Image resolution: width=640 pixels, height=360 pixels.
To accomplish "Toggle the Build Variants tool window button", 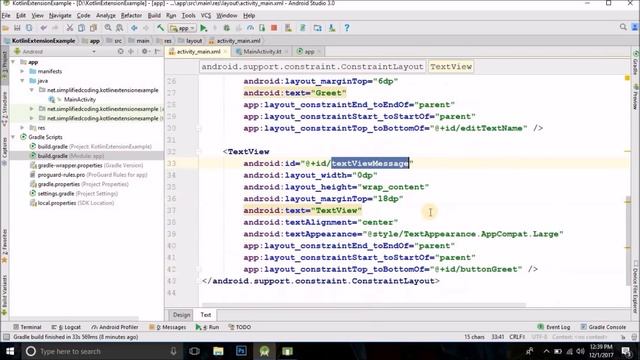I will coord(4,295).
